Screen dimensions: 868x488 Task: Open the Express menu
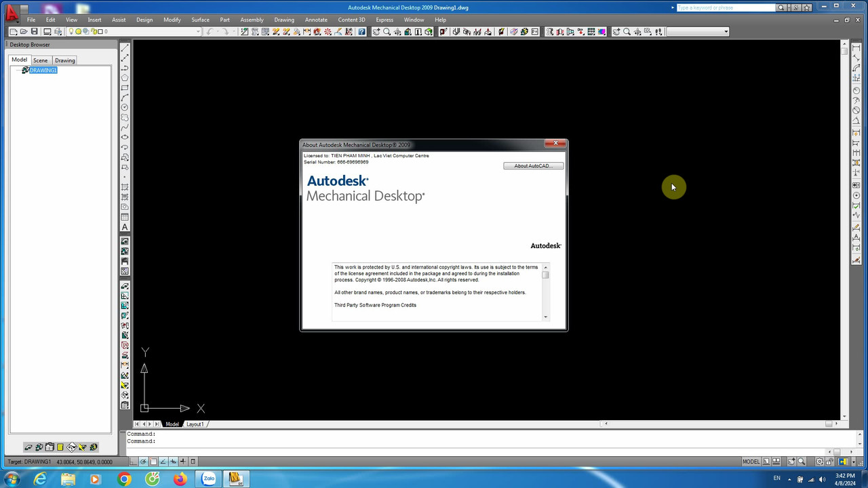384,20
